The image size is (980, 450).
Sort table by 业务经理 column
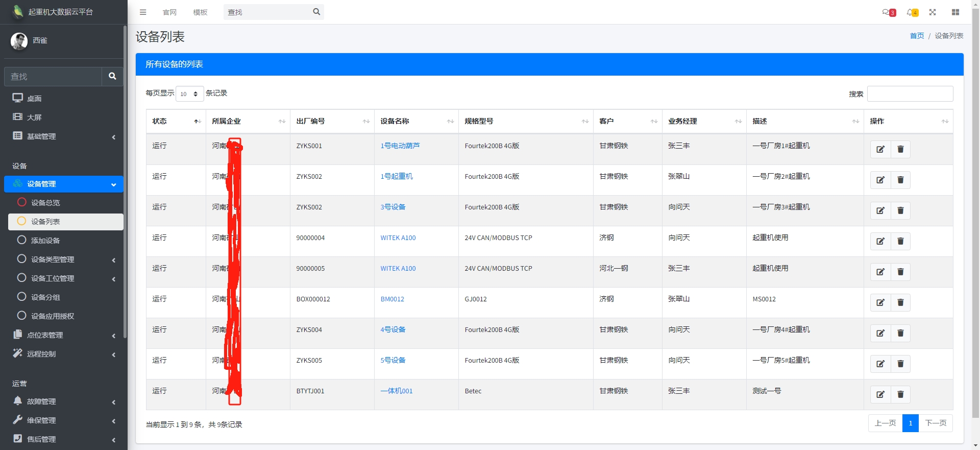pos(704,122)
